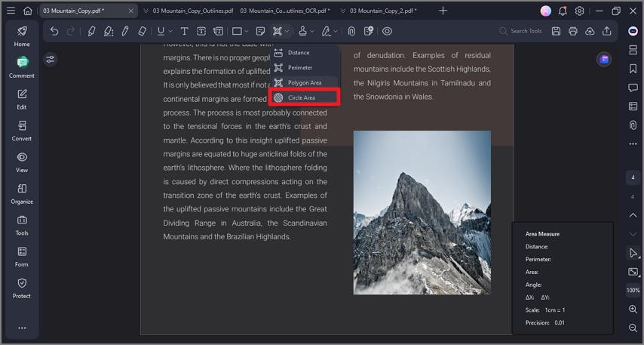Open the attachments panel in right sidebar
This screenshot has height=345, width=644.
point(633,125)
